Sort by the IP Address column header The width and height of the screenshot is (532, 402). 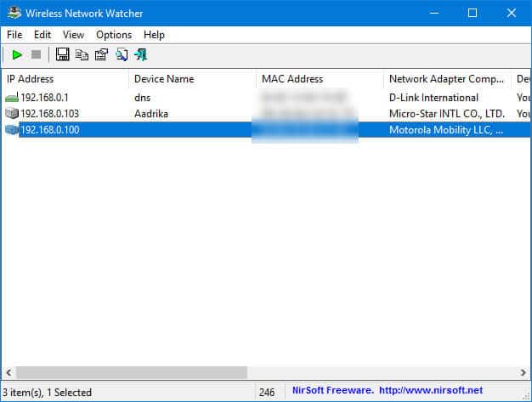[64, 79]
